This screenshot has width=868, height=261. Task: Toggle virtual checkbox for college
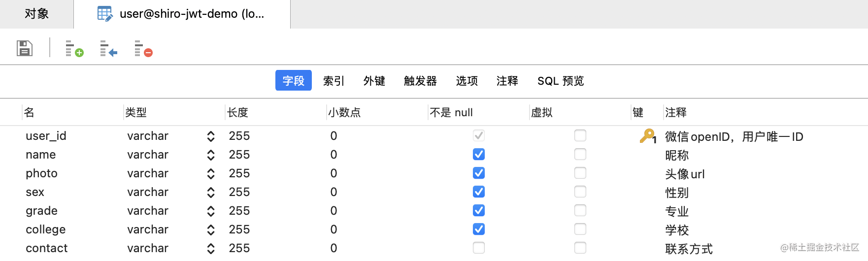point(580,229)
